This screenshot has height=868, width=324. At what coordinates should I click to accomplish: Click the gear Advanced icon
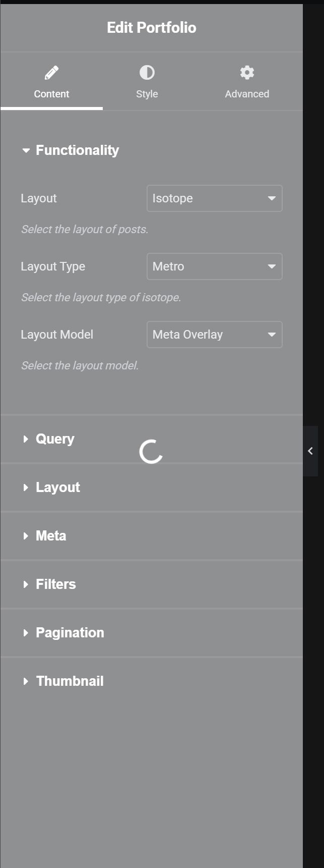tap(247, 73)
